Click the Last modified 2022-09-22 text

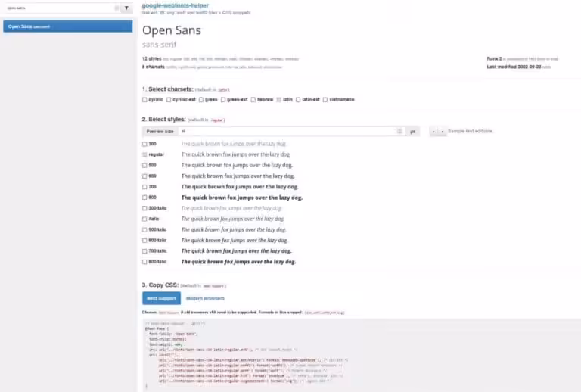[x=514, y=67]
